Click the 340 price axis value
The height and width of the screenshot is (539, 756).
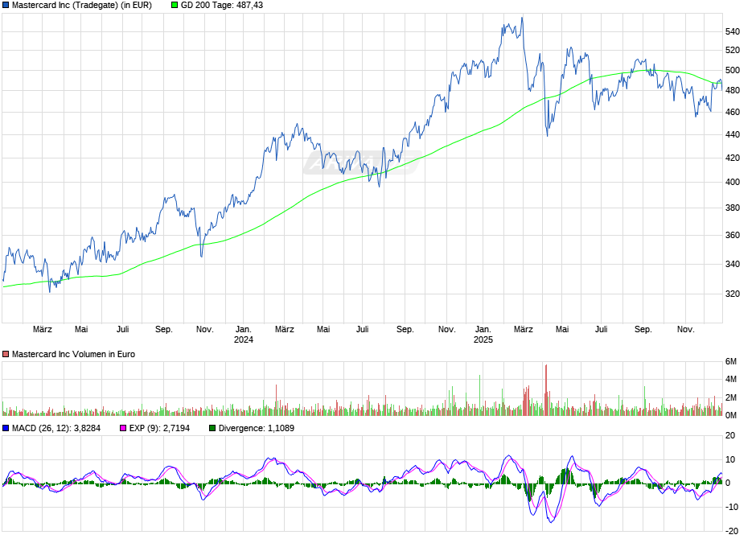[x=733, y=264]
